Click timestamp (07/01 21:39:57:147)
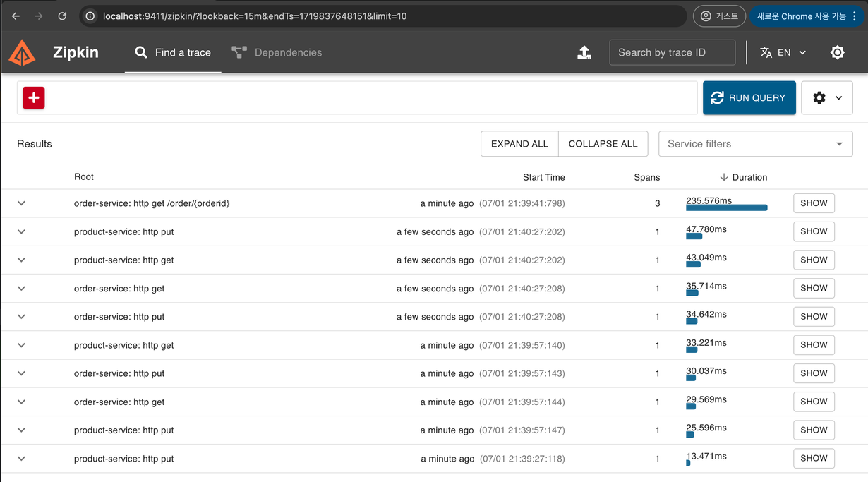 (522, 430)
